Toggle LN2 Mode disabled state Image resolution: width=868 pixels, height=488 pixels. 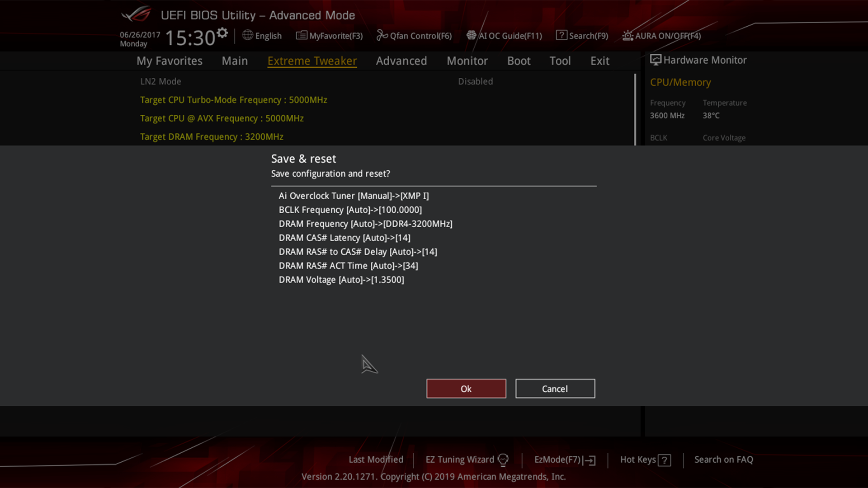pyautogui.click(x=476, y=81)
